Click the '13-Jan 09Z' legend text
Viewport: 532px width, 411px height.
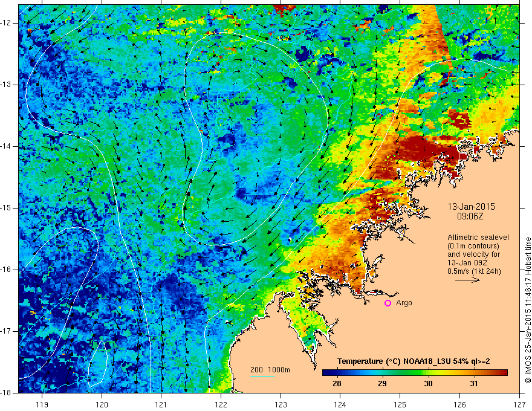tap(466, 263)
